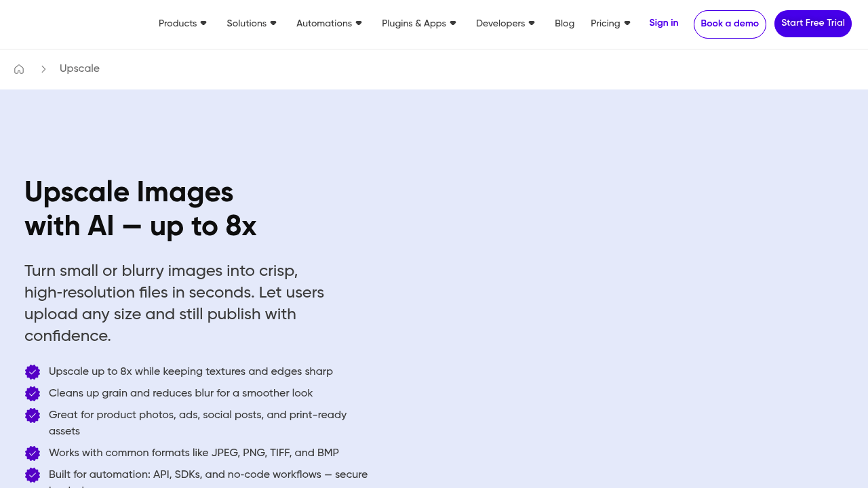Screen dimensions: 868x488
Task: Expand the Products dropdown arrow
Action: 203,23
